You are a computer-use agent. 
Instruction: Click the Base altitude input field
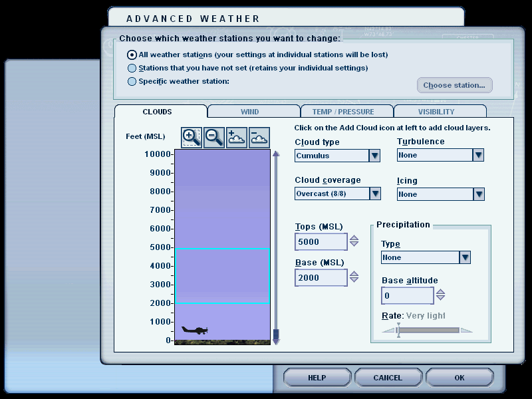408,295
